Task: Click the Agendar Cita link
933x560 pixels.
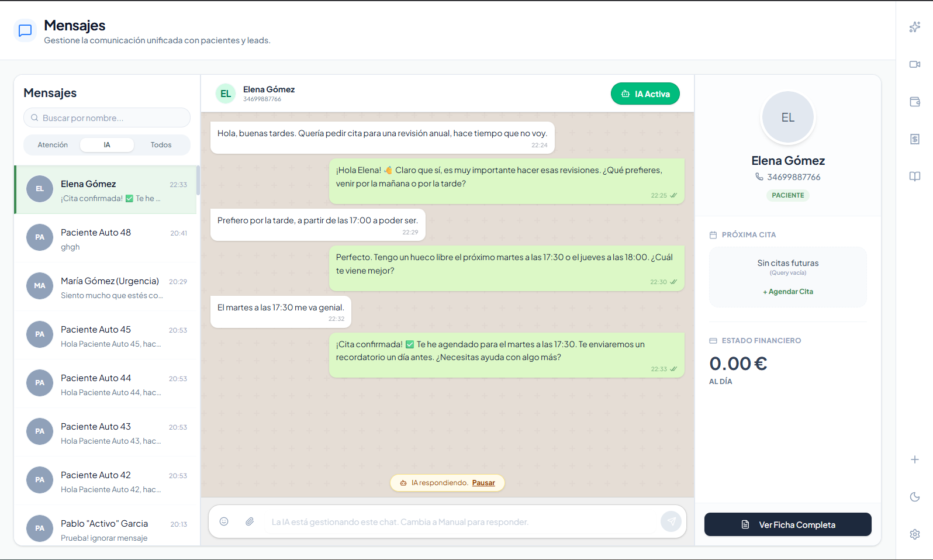Action: (x=788, y=292)
